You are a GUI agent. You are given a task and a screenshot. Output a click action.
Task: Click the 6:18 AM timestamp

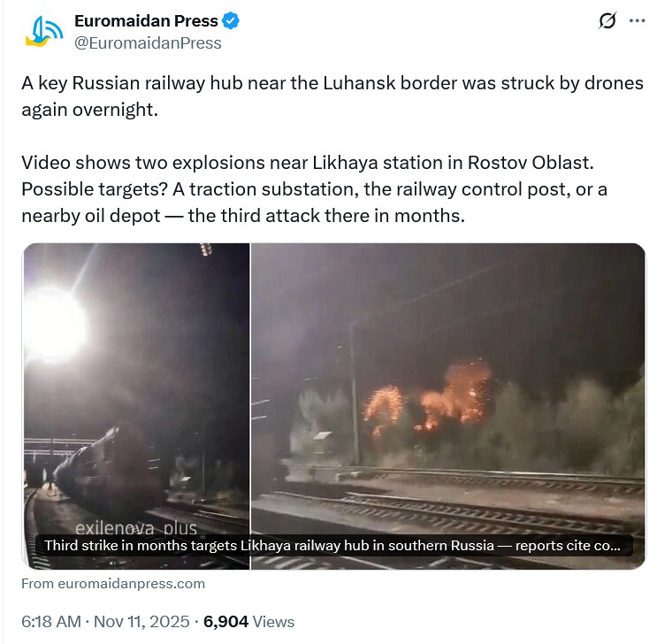51,622
